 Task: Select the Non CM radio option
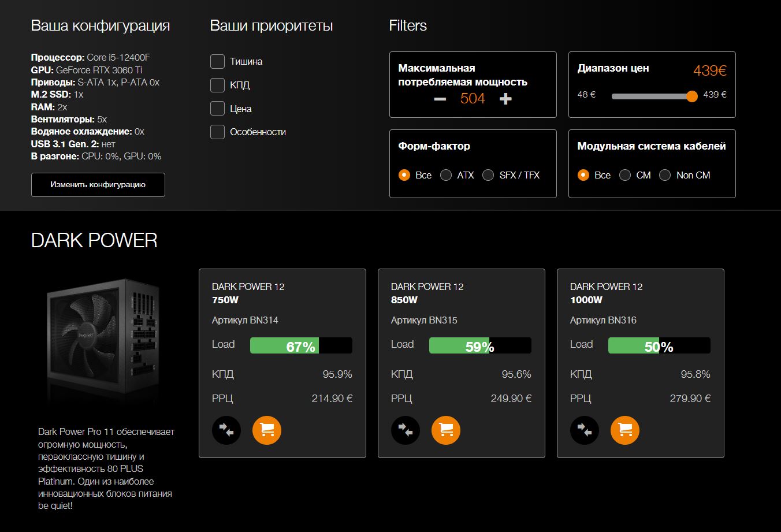(x=665, y=175)
